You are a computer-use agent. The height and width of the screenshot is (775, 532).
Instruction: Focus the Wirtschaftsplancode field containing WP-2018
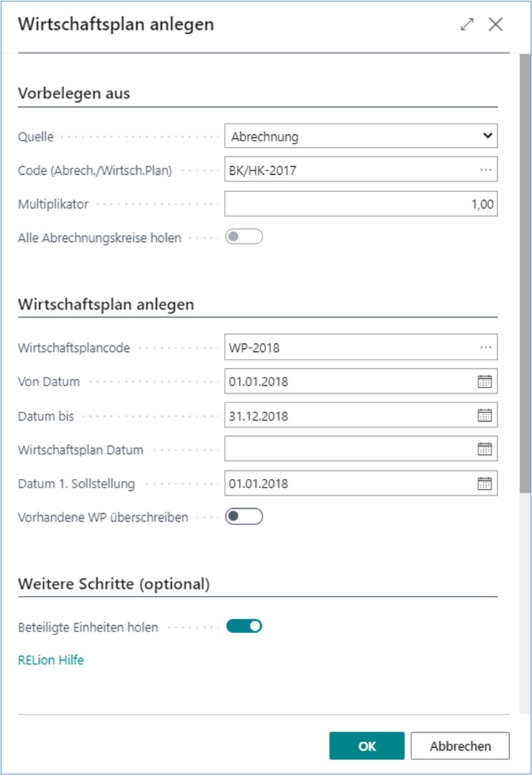tap(349, 348)
